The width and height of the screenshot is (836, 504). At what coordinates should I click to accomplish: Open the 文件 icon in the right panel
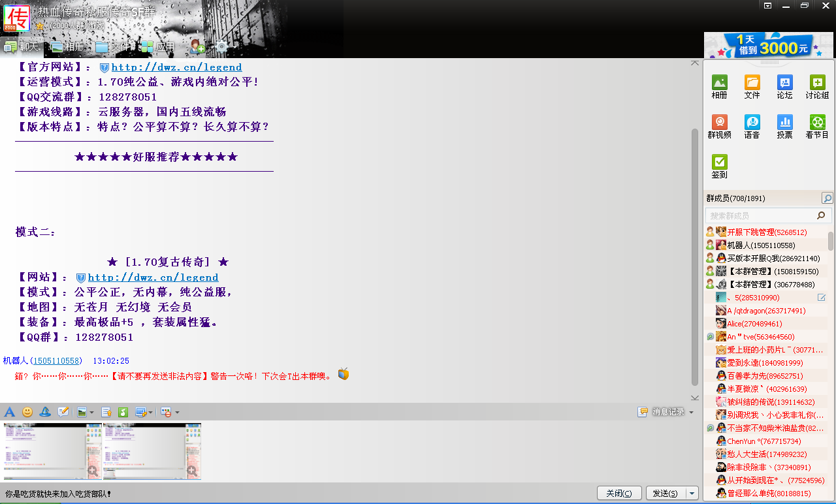point(752,87)
